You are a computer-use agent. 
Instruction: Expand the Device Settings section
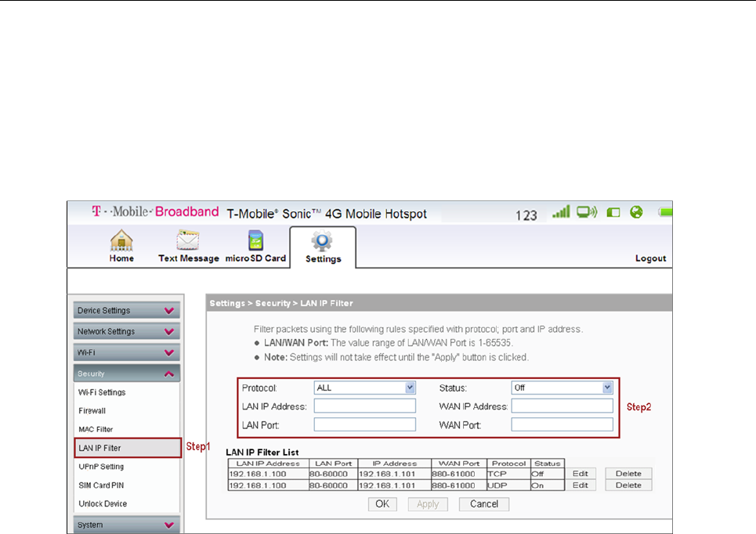tap(127, 310)
